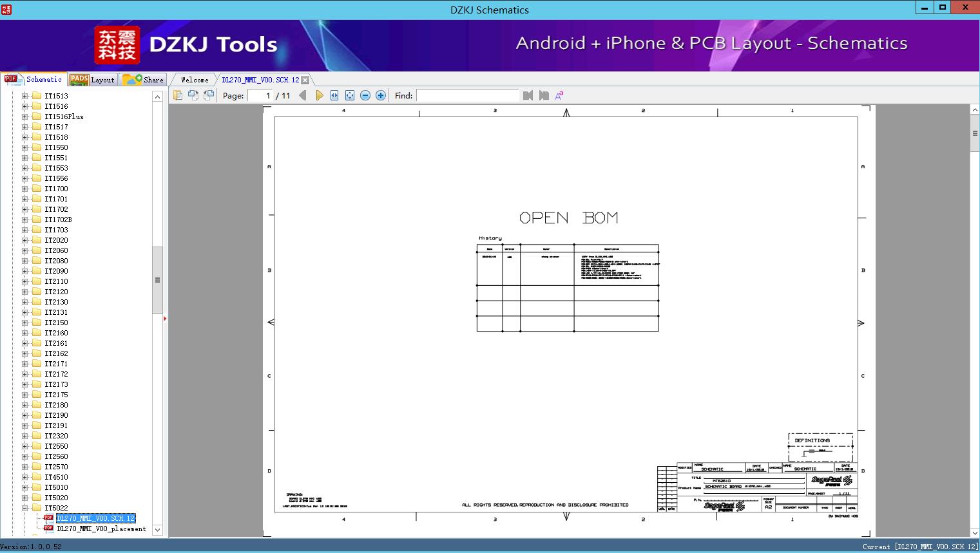Select the IT2570 tree item
The width and height of the screenshot is (980, 553).
(56, 467)
